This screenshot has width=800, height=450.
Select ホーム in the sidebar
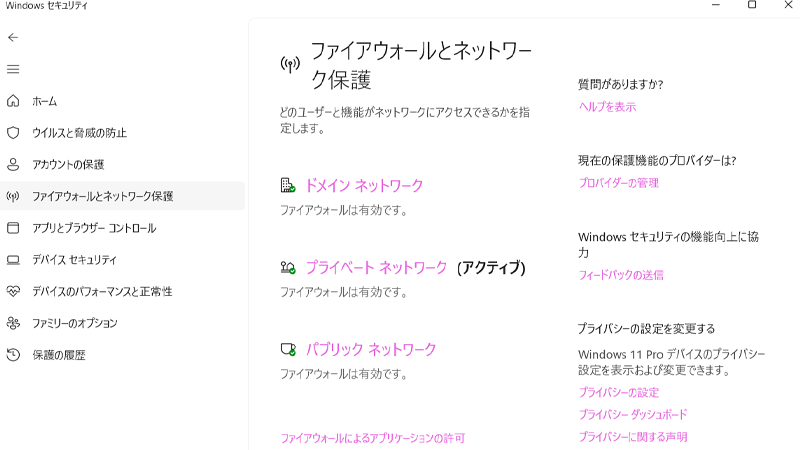point(122,101)
